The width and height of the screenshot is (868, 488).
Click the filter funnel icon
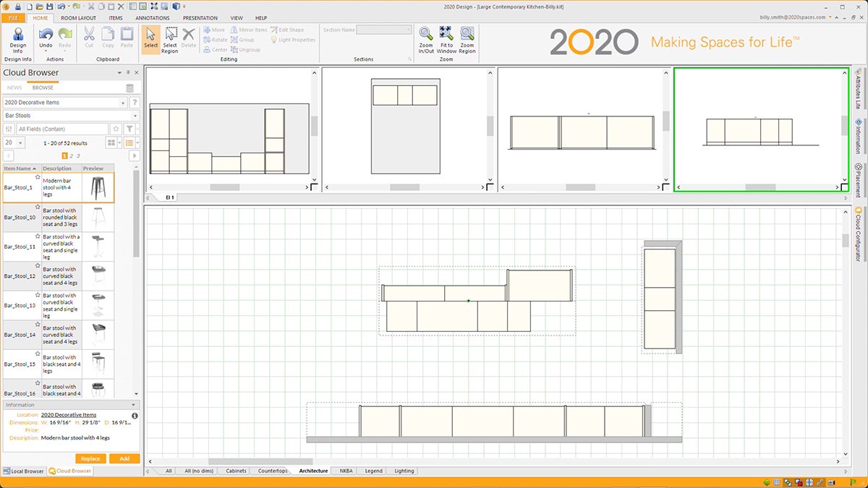(129, 129)
